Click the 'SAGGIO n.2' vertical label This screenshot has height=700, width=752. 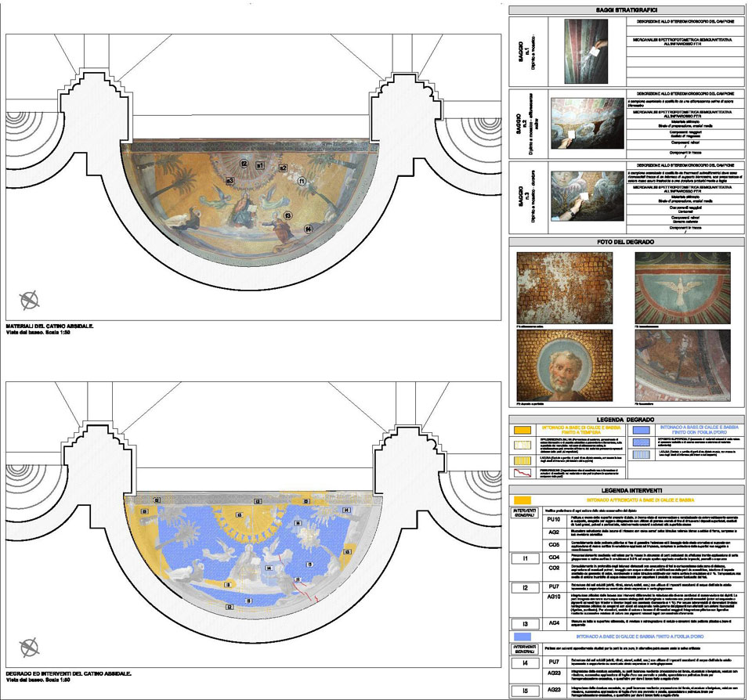[x=522, y=124]
